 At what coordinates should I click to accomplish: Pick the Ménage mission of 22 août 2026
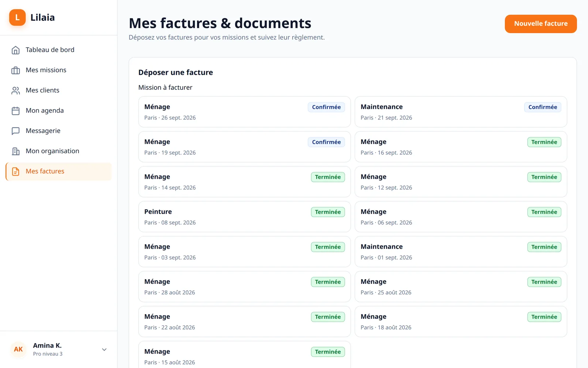click(x=244, y=322)
